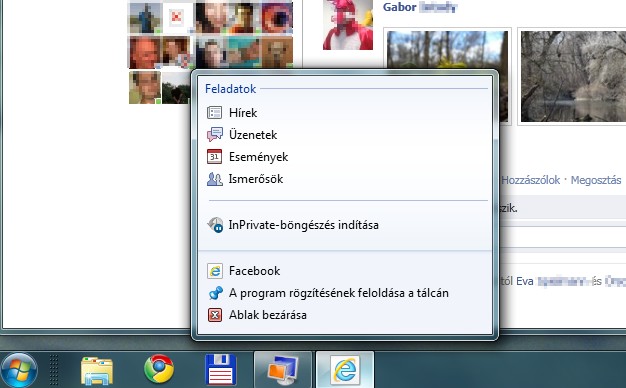Switch to the monitors taskbar application

(283, 370)
